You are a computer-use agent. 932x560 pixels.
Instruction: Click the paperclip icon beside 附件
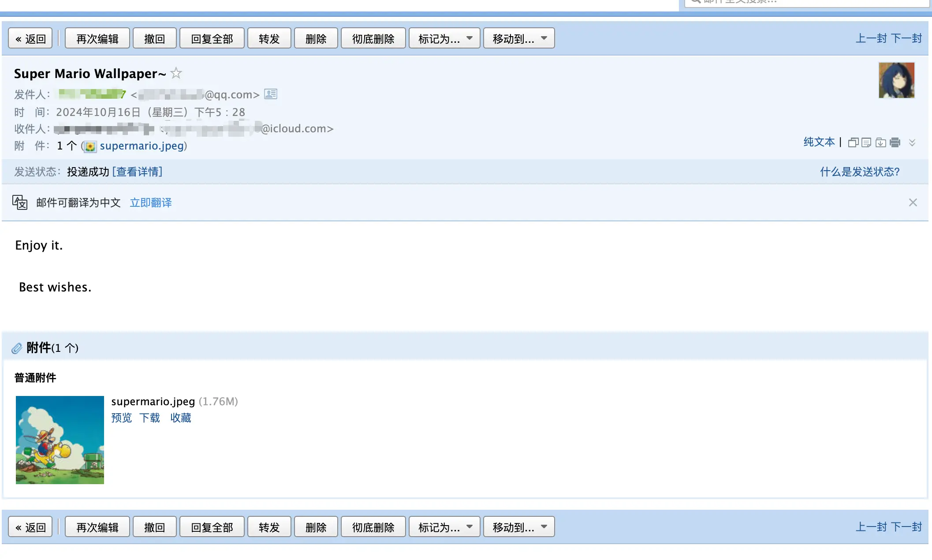coord(17,348)
